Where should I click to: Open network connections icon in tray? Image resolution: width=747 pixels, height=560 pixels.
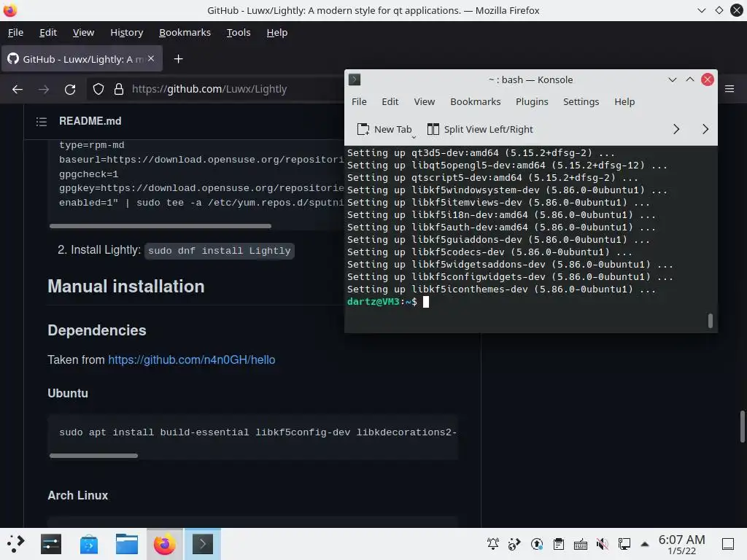tap(624, 544)
